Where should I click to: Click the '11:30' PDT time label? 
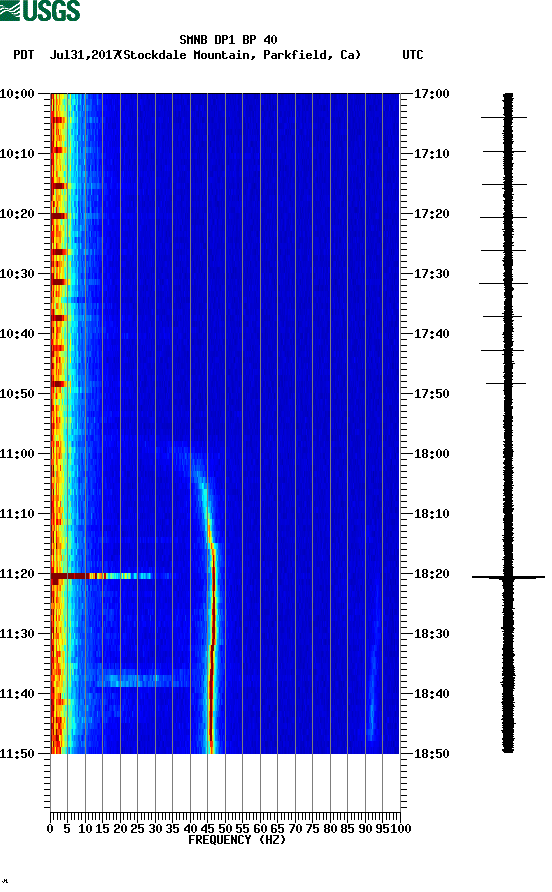point(17,634)
